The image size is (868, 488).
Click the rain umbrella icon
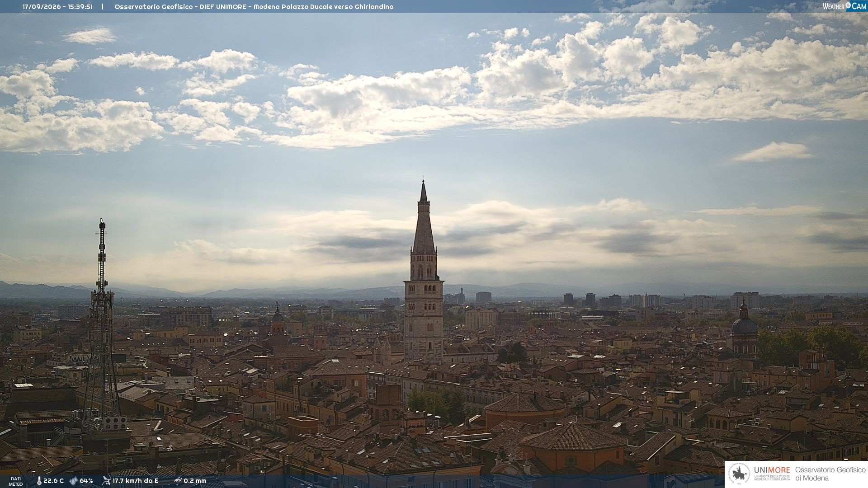[x=178, y=481]
